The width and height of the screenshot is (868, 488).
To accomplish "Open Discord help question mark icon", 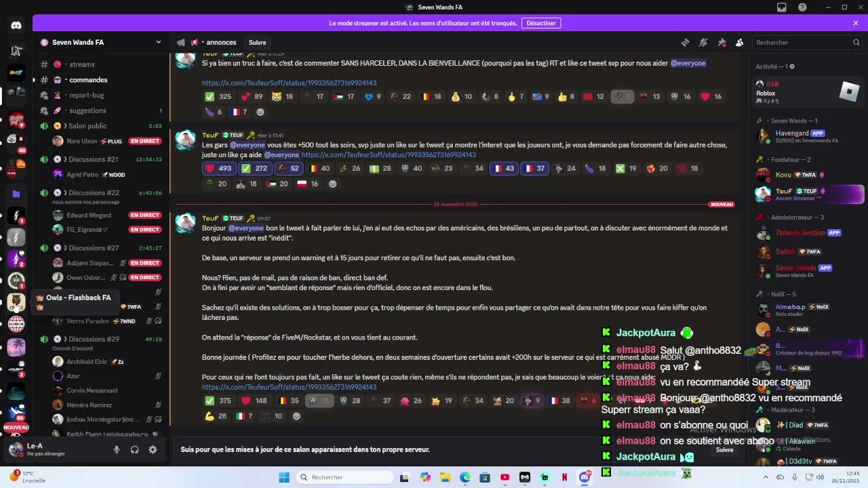I will click(802, 7).
